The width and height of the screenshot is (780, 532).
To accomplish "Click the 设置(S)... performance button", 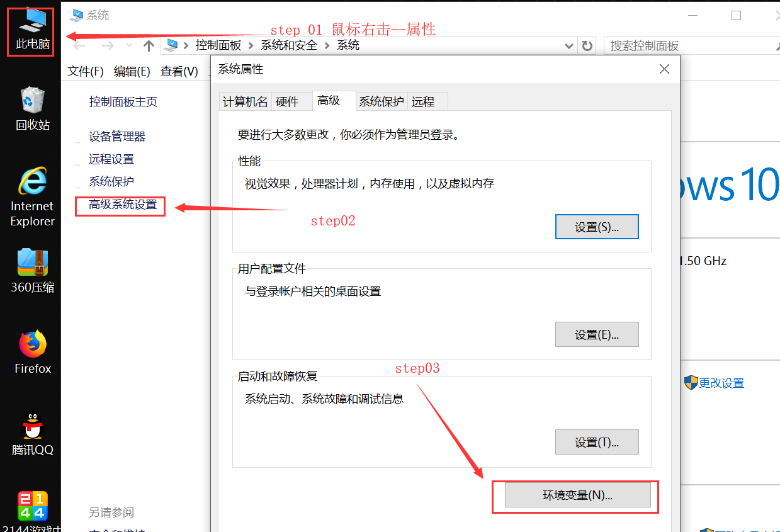I will click(x=597, y=227).
